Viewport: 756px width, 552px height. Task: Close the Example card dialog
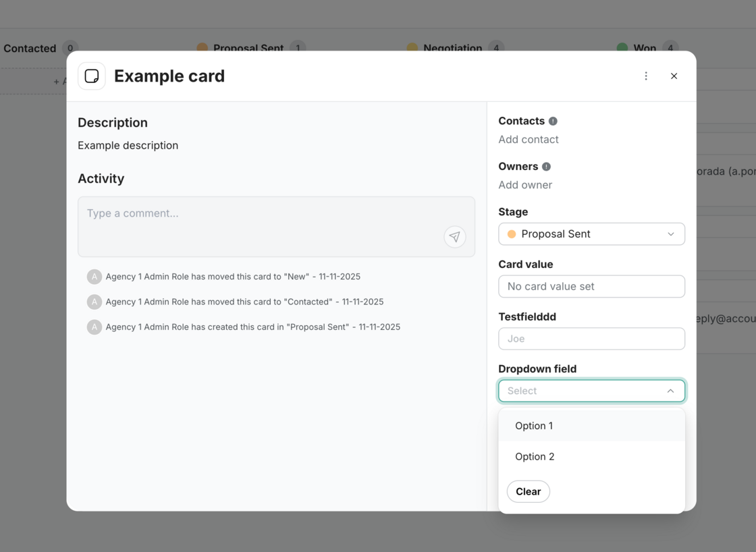click(674, 76)
